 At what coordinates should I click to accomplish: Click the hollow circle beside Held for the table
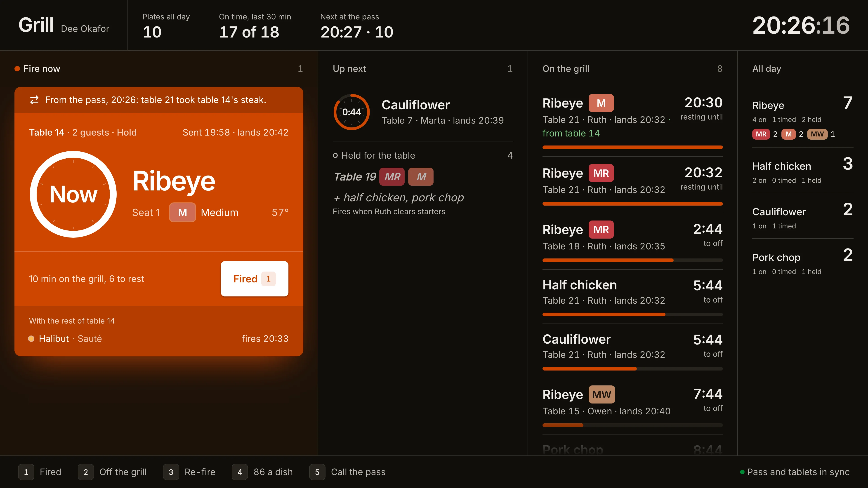(x=335, y=155)
